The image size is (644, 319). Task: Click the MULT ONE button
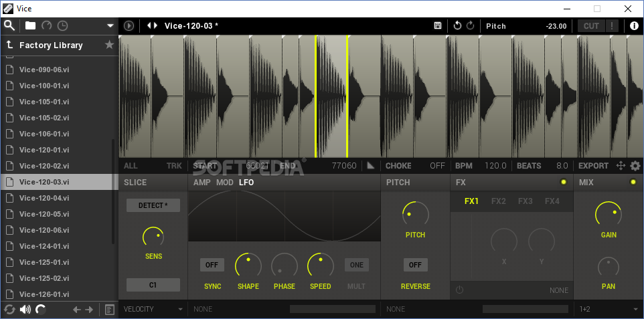(357, 265)
